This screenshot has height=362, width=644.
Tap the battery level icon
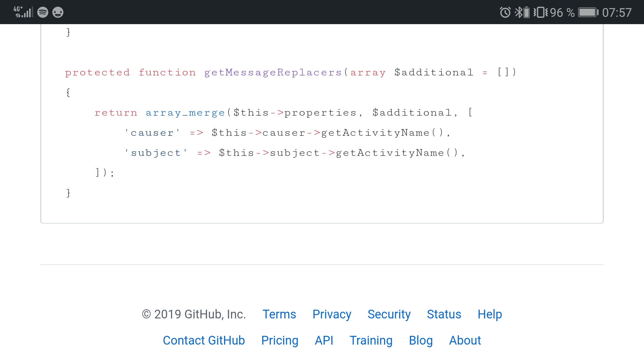click(588, 12)
